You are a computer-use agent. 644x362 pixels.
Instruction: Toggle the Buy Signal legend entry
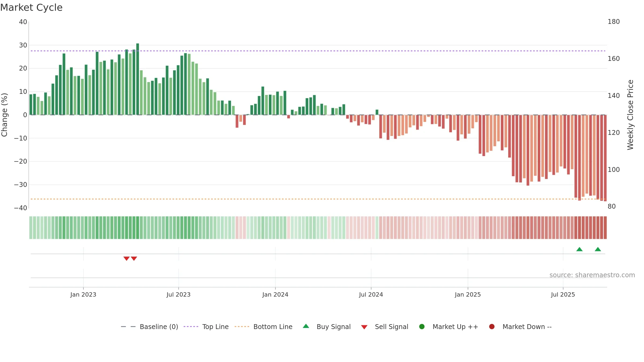click(x=327, y=327)
